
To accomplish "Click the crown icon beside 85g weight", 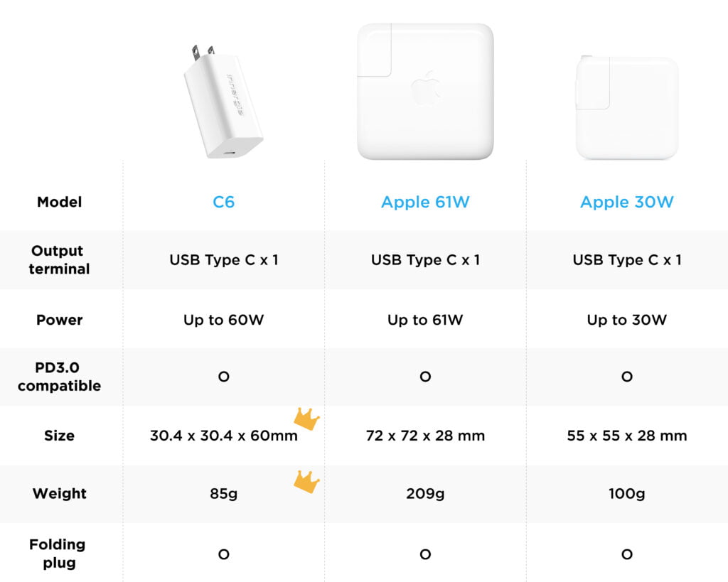I will tap(306, 481).
